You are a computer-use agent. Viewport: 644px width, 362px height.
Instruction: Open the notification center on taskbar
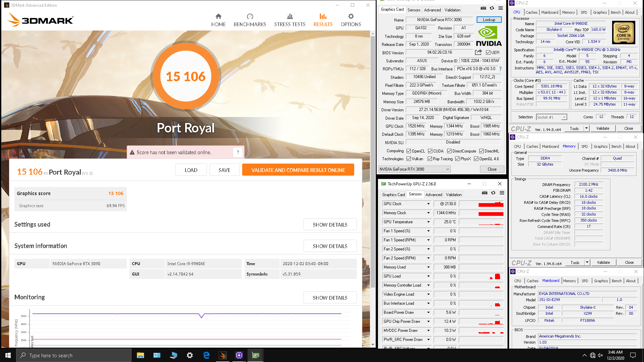633,355
